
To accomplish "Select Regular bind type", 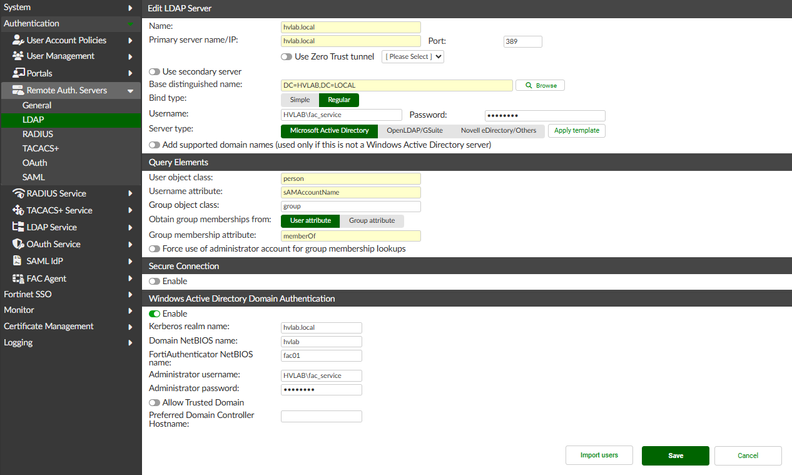I will (x=339, y=100).
